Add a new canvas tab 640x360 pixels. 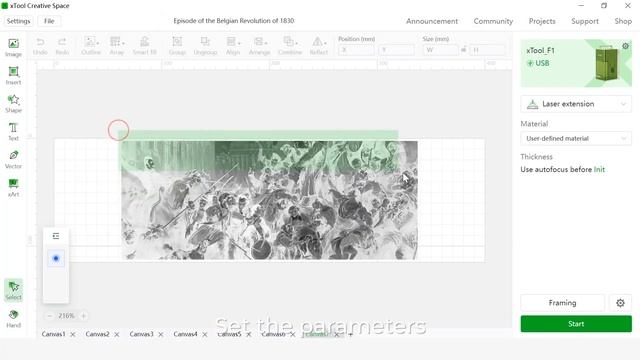(x=350, y=334)
